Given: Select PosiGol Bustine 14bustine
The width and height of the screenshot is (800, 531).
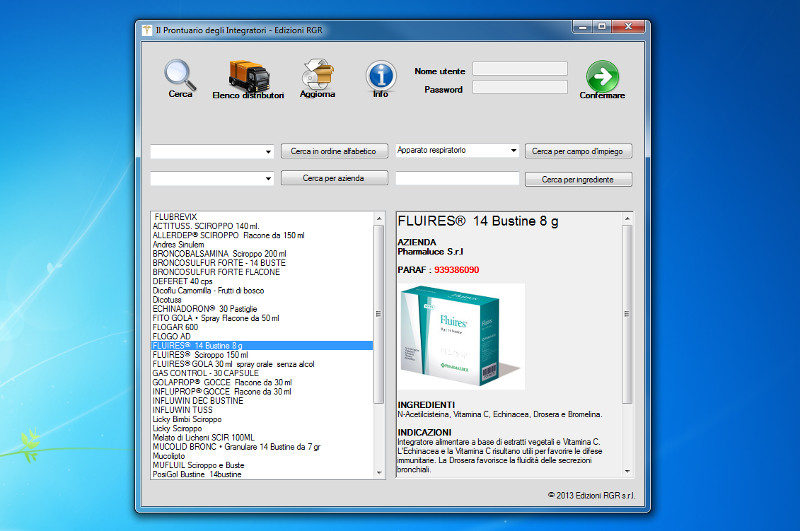Looking at the screenshot, I should coord(262,474).
